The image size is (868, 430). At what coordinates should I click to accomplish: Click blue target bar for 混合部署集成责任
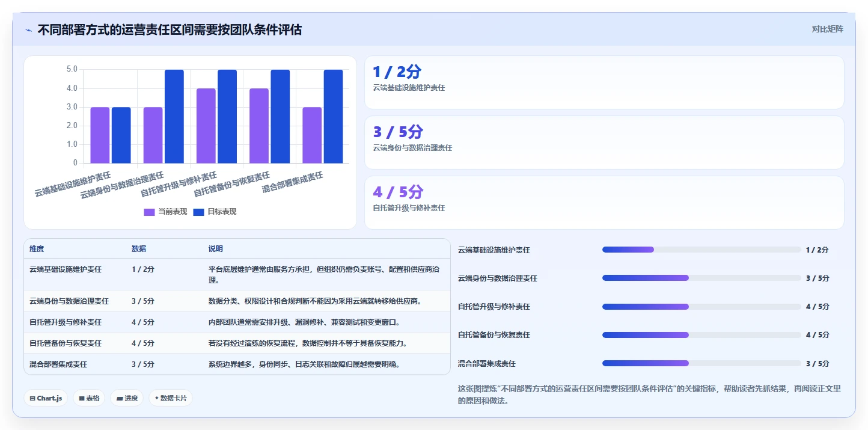click(333, 117)
